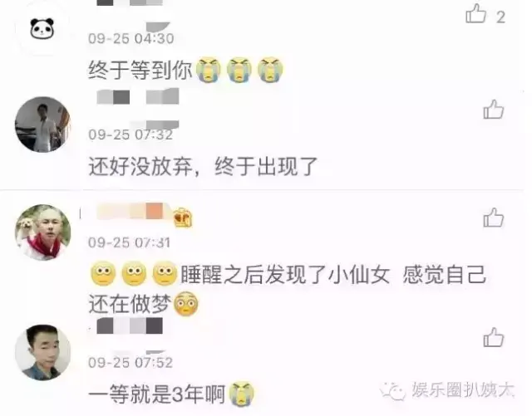Open avatar of 一等就是3年啊 commenter
This screenshot has width=532, height=416.
(42, 352)
